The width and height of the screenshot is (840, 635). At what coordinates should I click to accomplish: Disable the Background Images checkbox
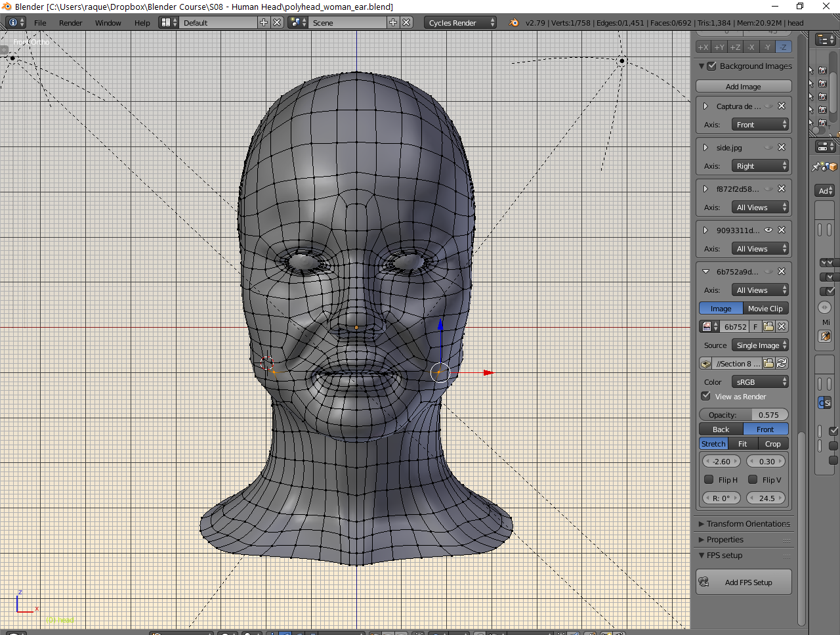tap(712, 66)
